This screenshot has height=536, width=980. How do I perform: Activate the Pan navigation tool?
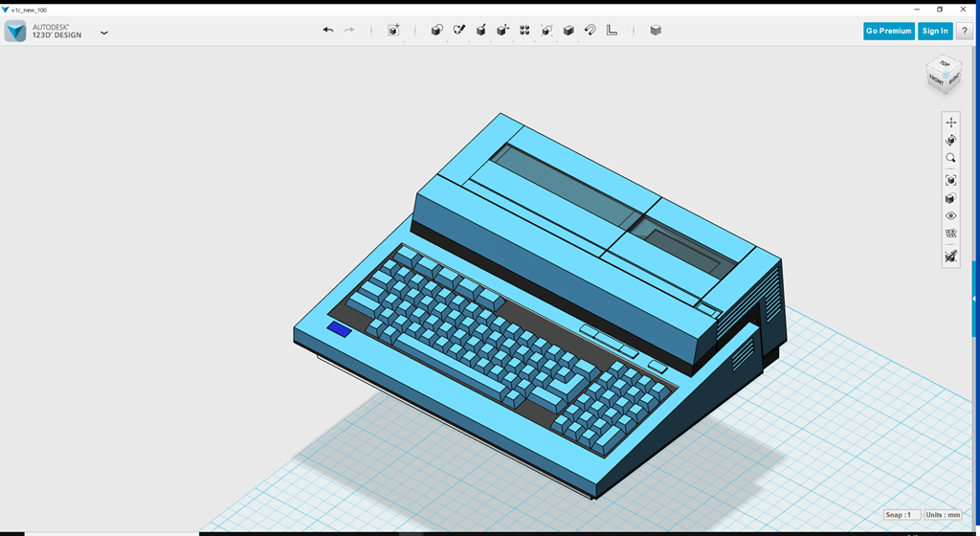[950, 123]
